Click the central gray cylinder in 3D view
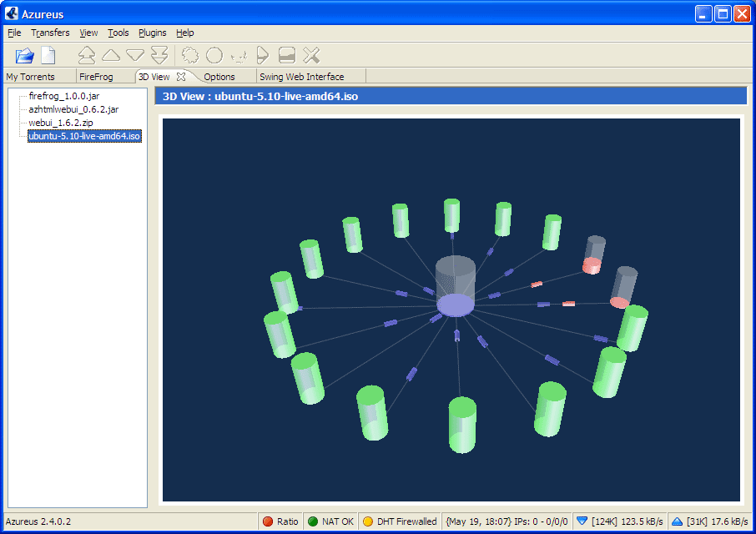The image size is (756, 534). [x=456, y=286]
